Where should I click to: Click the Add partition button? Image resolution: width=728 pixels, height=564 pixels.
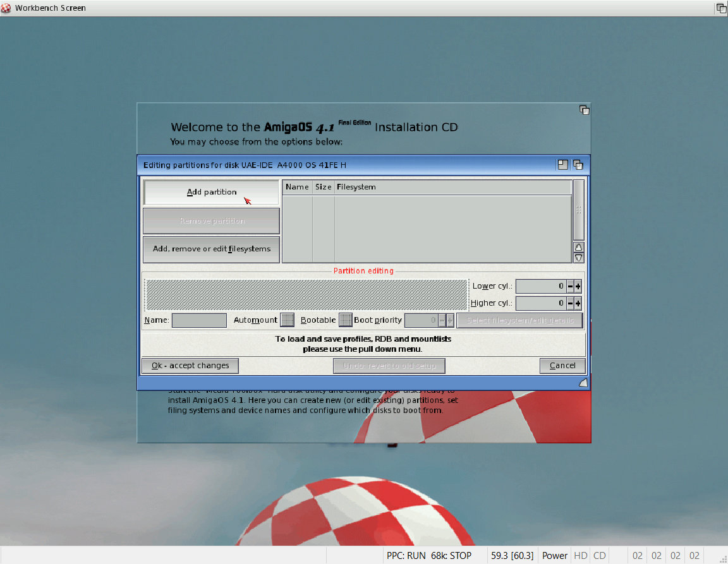pos(211,192)
